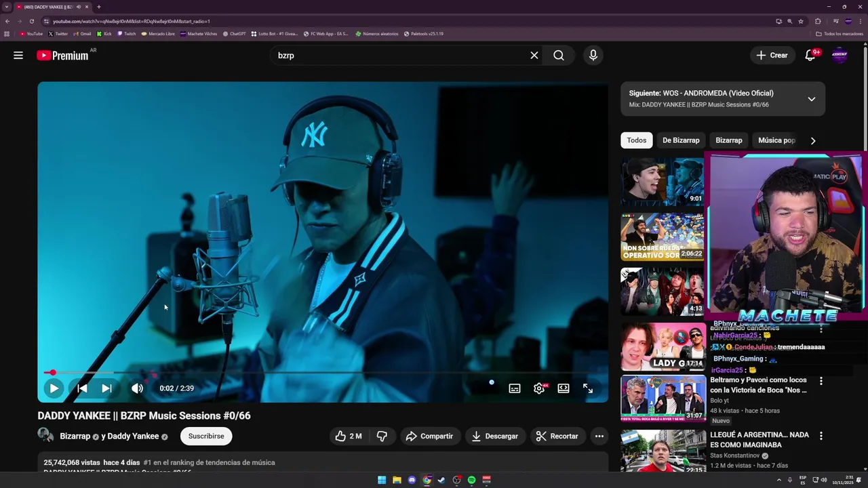Open the Bizarrap channel avatar
The image size is (868, 488).
coord(45,436)
